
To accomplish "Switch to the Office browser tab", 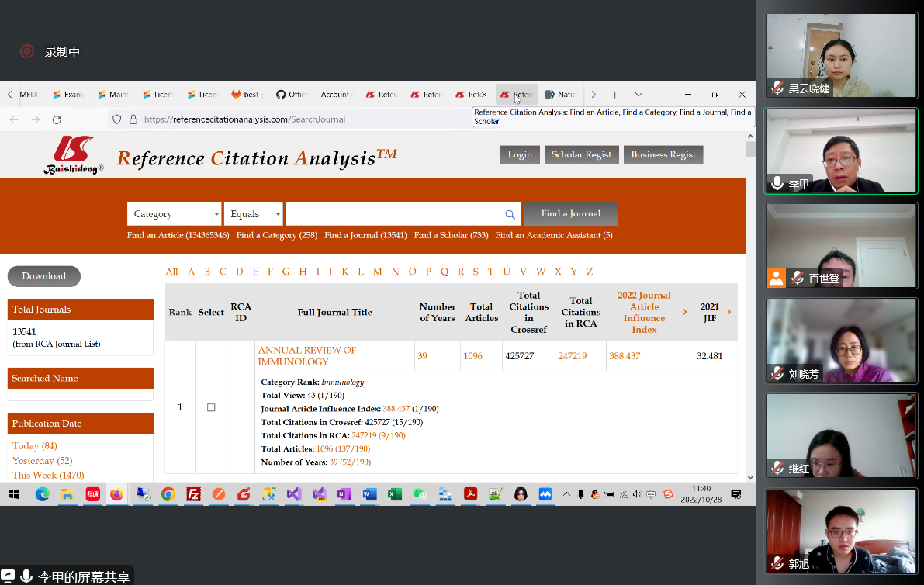I will [x=292, y=94].
